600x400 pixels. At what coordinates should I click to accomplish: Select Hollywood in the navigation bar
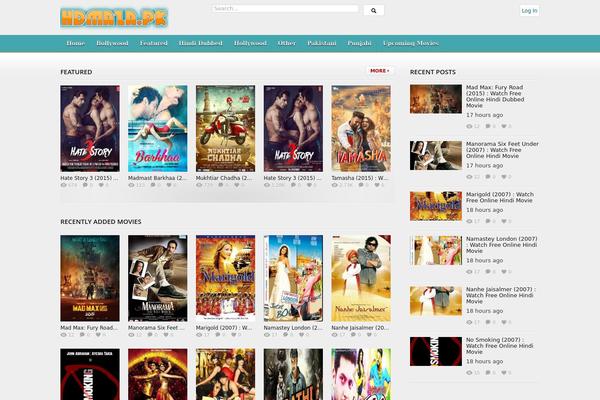250,43
